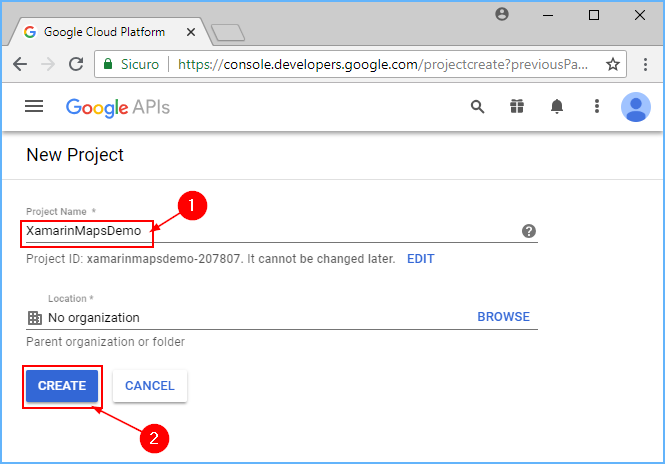Click the EDIT project ID link

coord(420,258)
